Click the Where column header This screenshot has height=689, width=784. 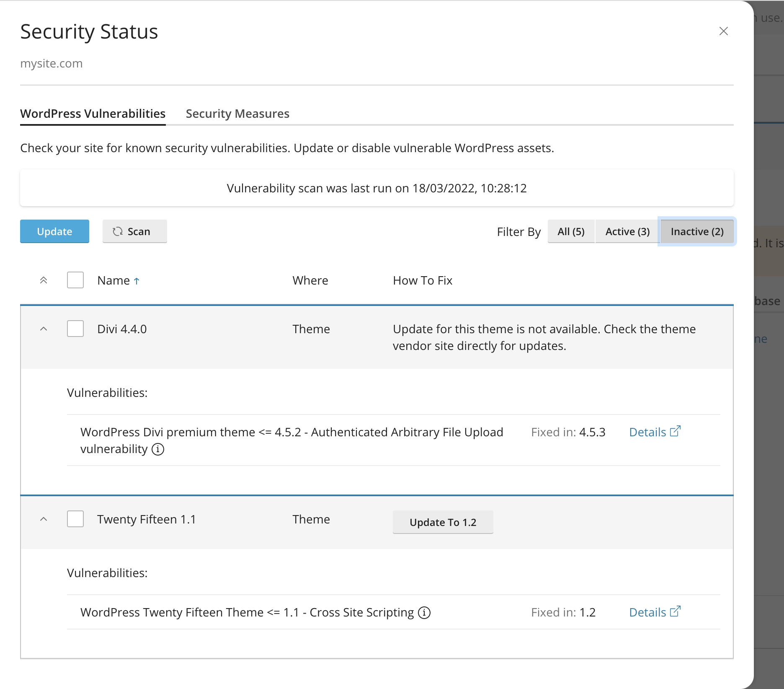[310, 280]
